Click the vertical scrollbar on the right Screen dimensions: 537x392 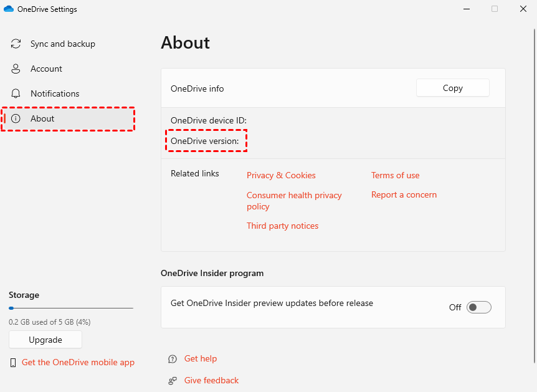[x=534, y=187]
